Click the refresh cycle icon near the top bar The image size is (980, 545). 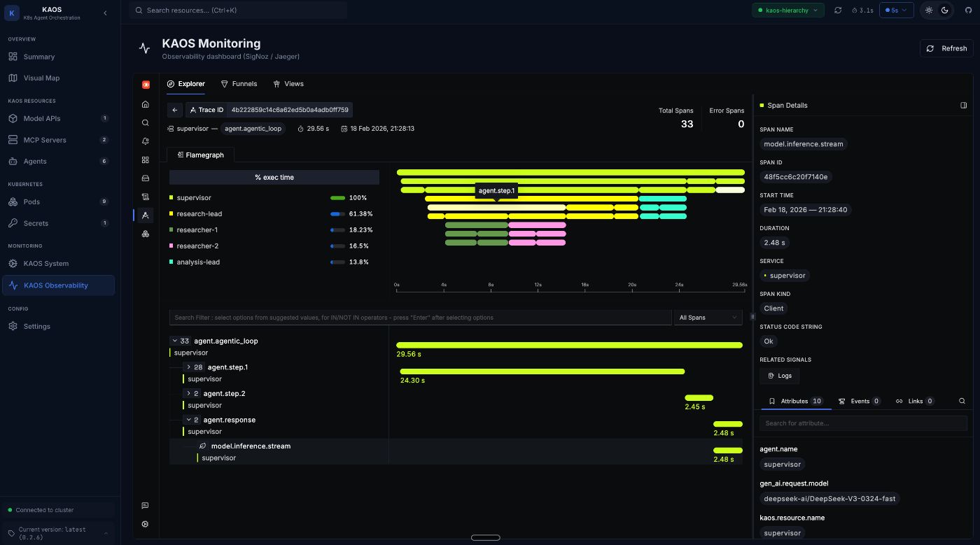(x=838, y=10)
